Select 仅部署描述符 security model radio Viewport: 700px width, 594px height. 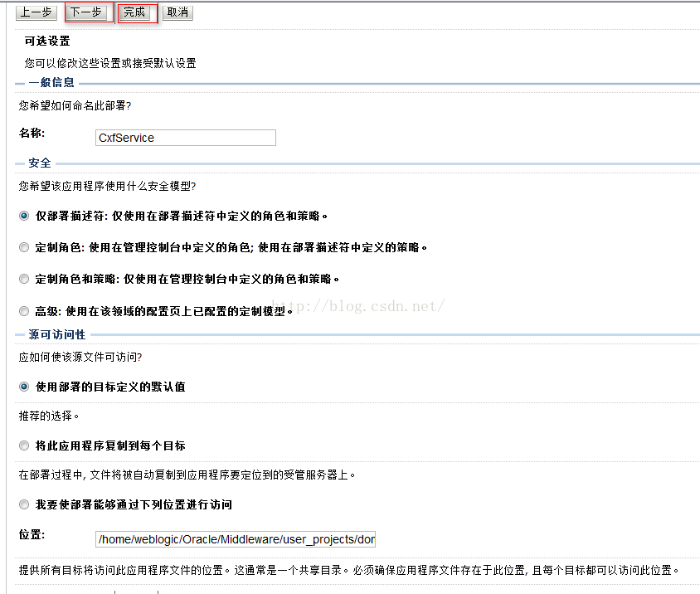tap(24, 217)
